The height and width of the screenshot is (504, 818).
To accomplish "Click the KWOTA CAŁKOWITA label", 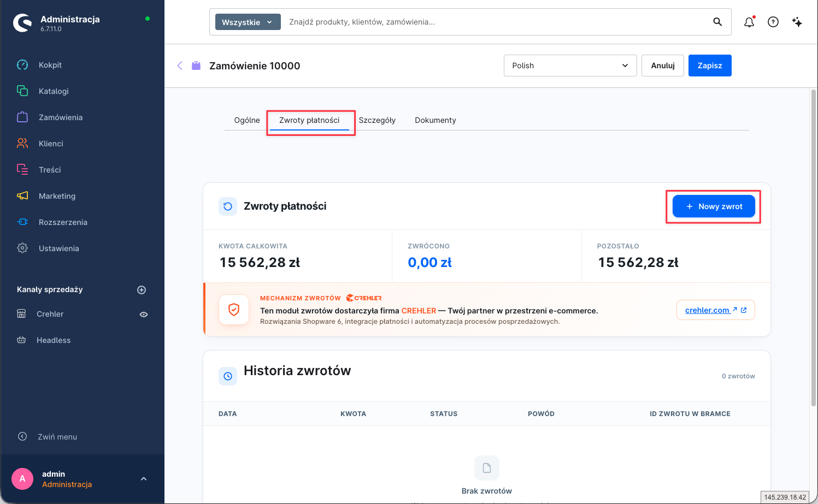I will tap(253, 246).
